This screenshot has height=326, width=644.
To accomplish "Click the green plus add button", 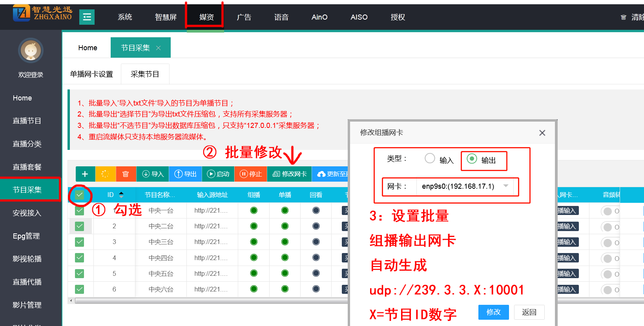I will coord(85,174).
